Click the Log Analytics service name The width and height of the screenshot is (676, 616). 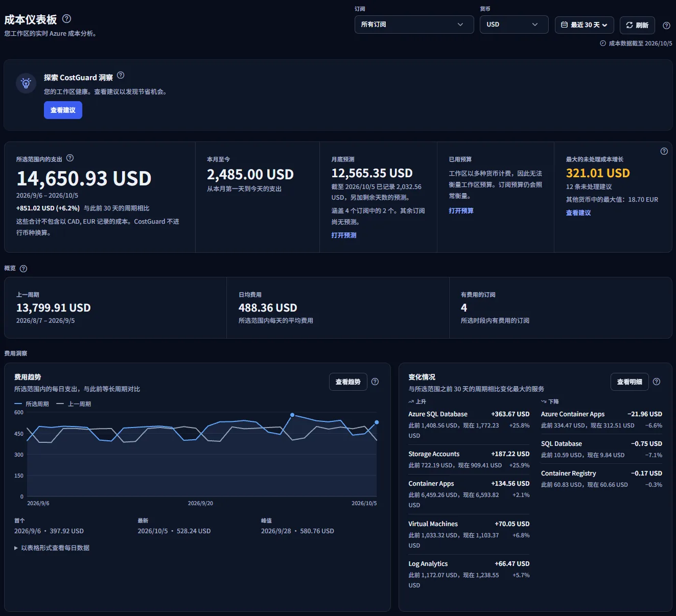coord(428,564)
